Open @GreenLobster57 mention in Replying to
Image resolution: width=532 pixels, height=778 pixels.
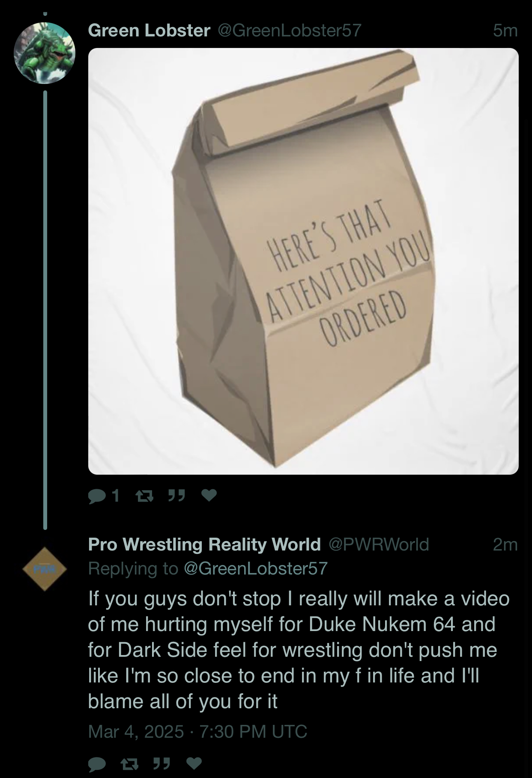[x=256, y=569]
